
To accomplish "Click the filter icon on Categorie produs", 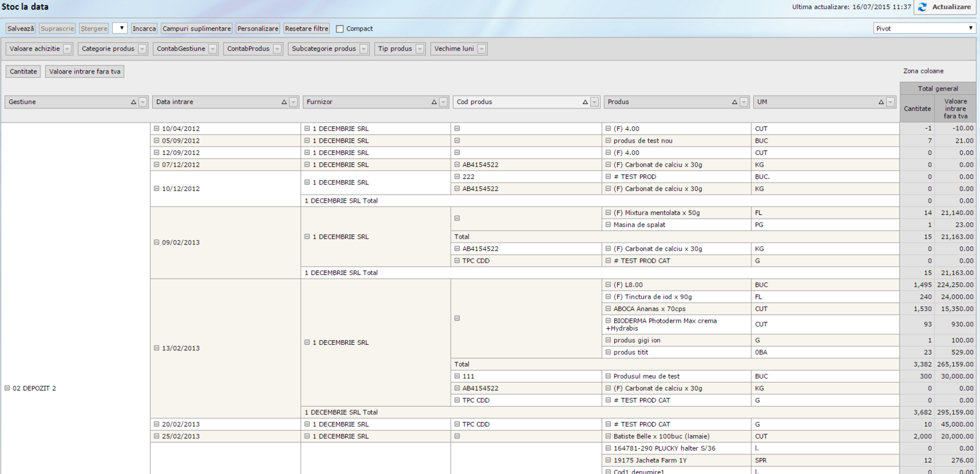I will pos(142,49).
